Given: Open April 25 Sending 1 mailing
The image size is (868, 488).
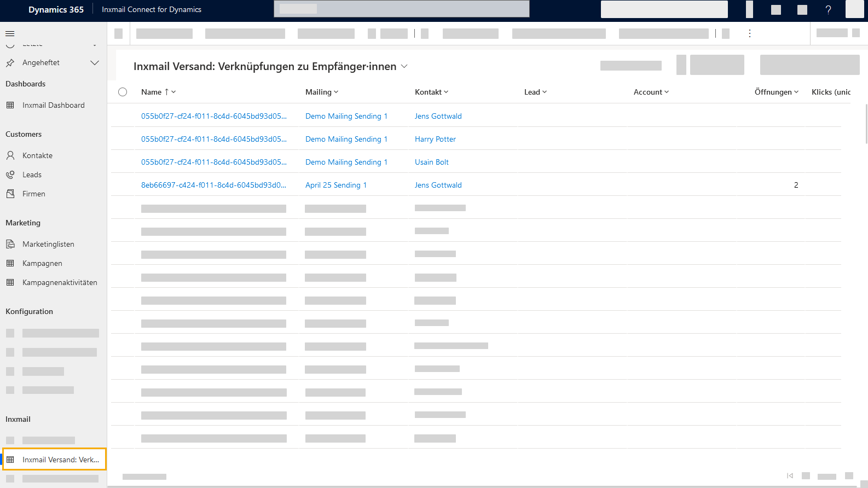Looking at the screenshot, I should click(336, 185).
